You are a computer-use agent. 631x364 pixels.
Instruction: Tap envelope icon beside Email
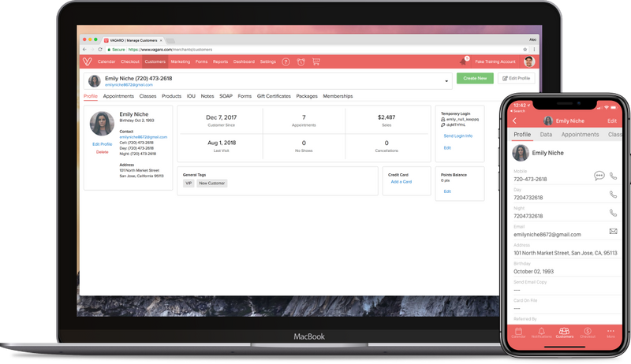[x=613, y=231]
